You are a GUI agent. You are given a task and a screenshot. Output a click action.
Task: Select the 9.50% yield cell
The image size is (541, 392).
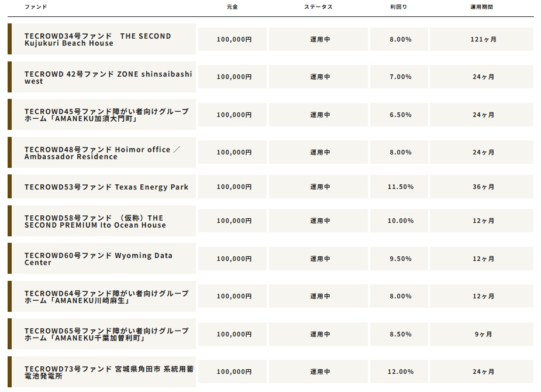pos(399,259)
